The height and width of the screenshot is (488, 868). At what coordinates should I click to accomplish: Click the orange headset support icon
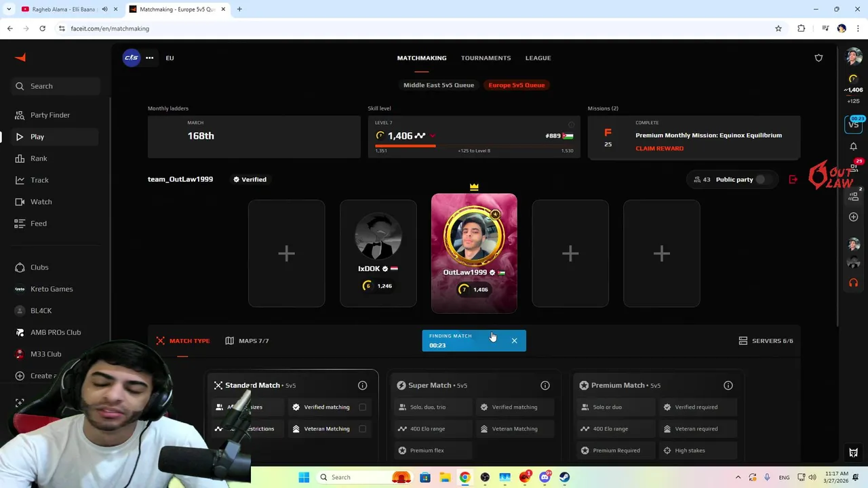click(854, 283)
